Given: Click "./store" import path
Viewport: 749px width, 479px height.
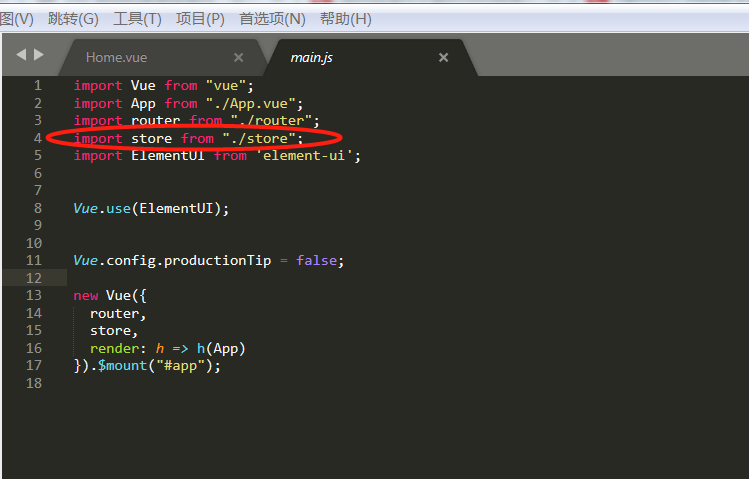Looking at the screenshot, I should (x=259, y=138).
